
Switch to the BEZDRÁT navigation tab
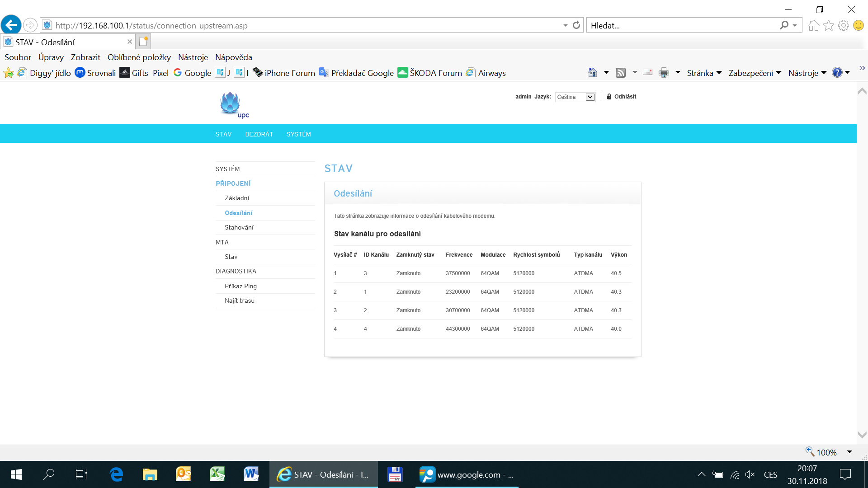point(259,134)
